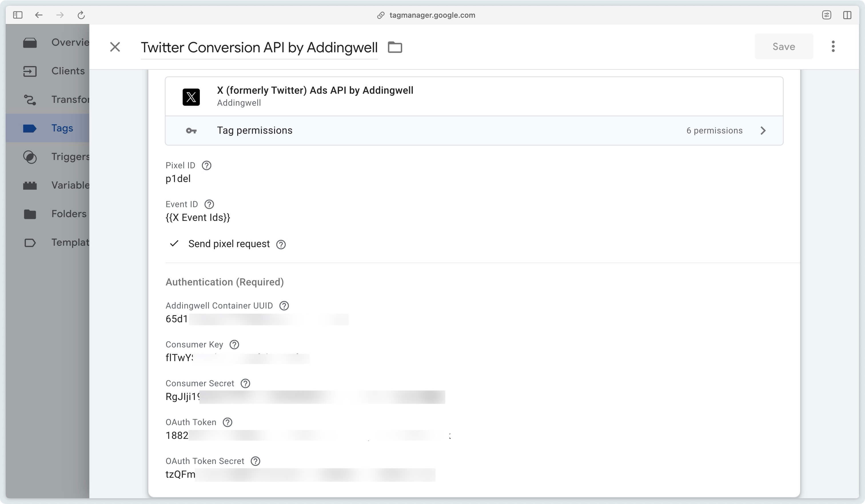
Task: Click the browser forward arrow
Action: tap(60, 15)
